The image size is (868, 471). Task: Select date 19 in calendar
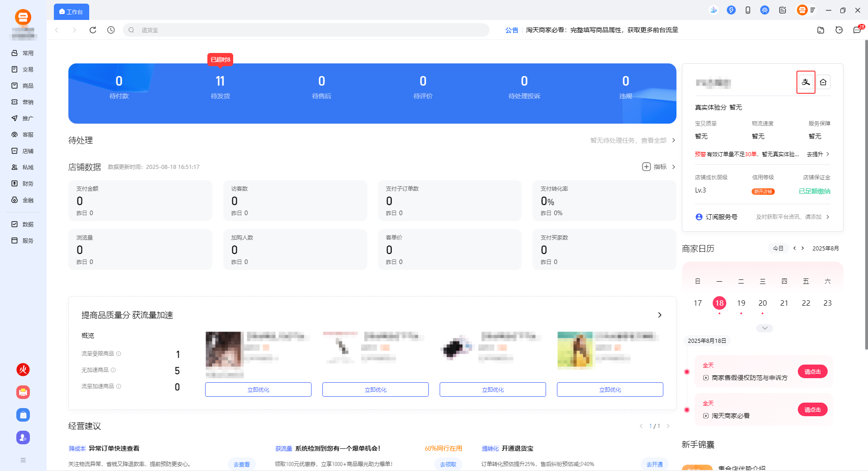(741, 303)
